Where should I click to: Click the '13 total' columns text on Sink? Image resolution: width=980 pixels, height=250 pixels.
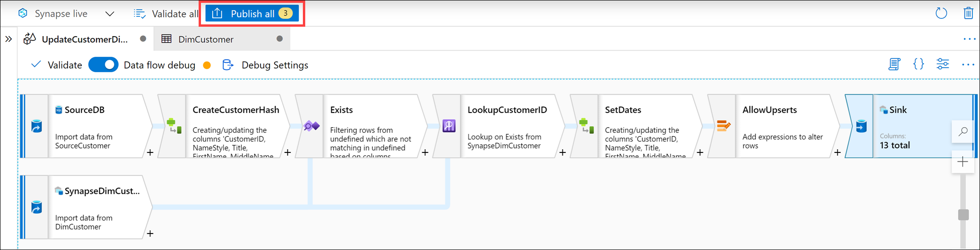[x=895, y=145]
